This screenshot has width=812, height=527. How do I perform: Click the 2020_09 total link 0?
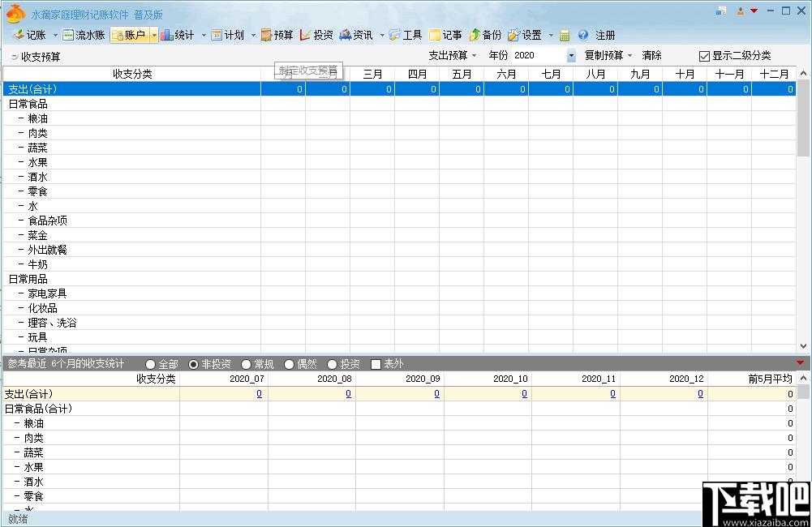(x=436, y=394)
